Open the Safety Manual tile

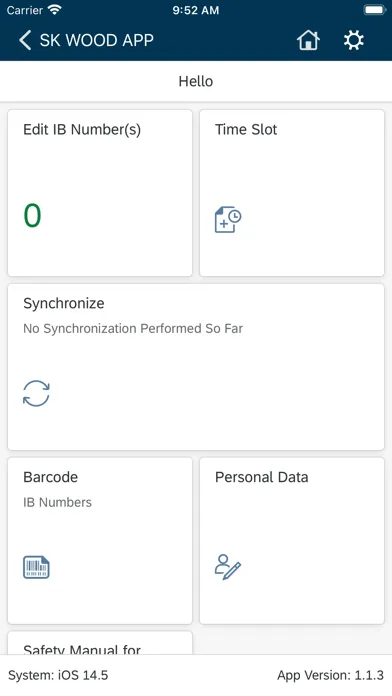tap(100, 643)
